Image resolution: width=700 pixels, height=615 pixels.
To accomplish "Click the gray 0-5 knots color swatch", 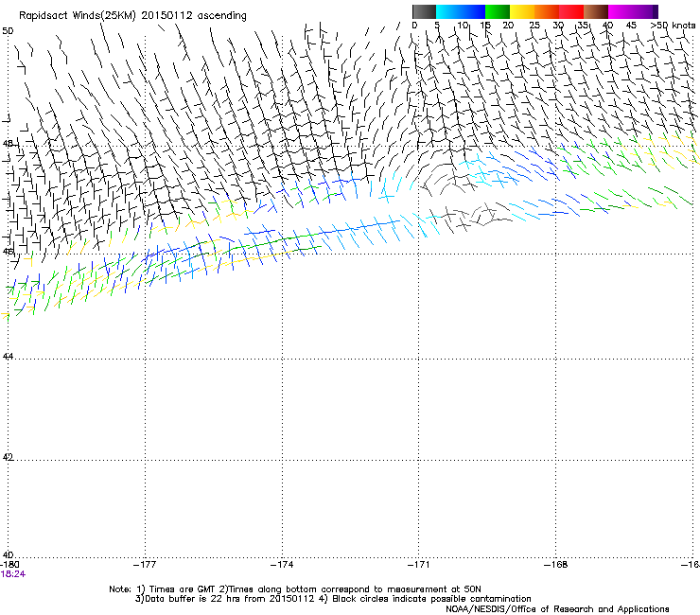I will coord(424,11).
